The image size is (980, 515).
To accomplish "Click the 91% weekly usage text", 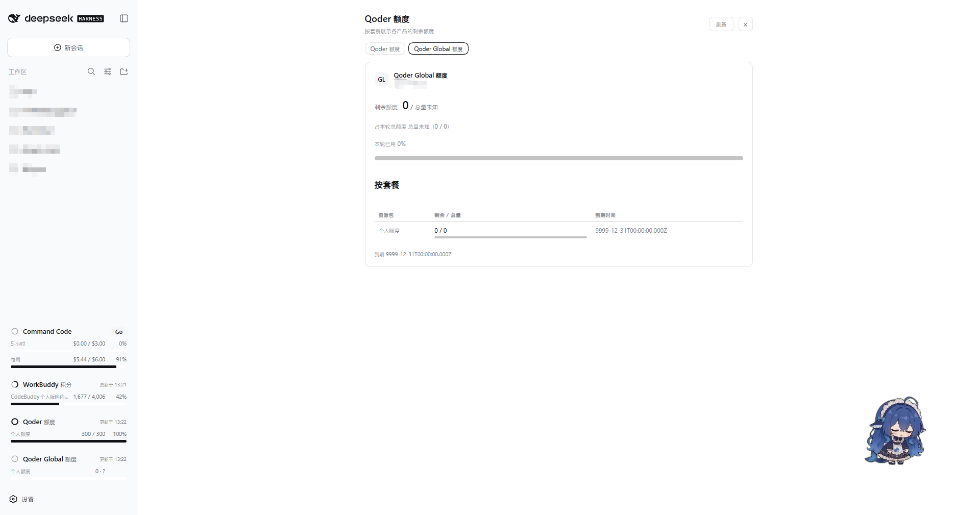I will tap(121, 359).
